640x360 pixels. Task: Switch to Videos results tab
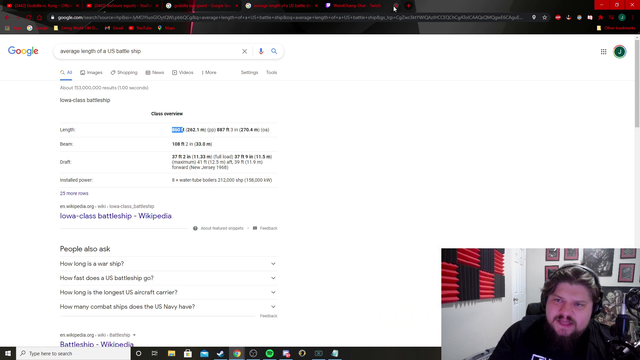[182, 73]
